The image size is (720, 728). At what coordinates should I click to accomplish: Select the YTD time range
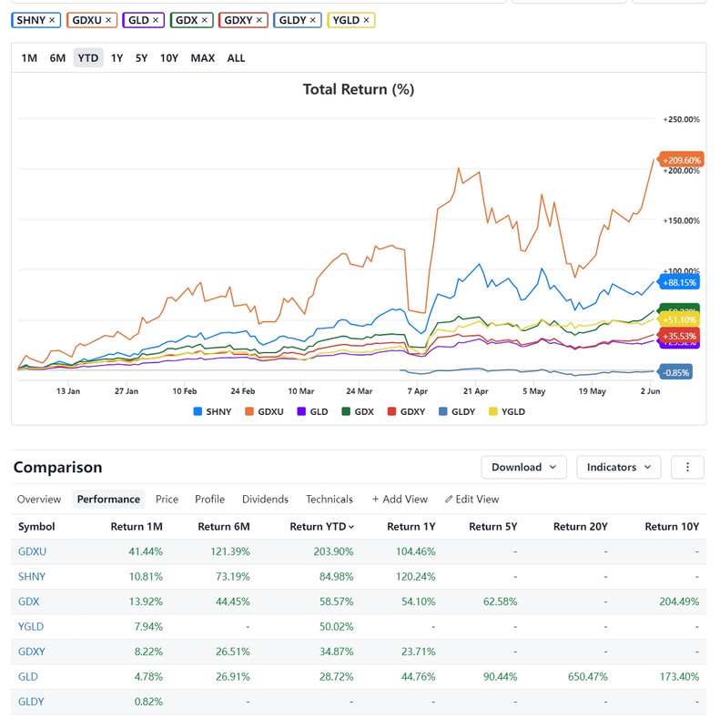[88, 58]
